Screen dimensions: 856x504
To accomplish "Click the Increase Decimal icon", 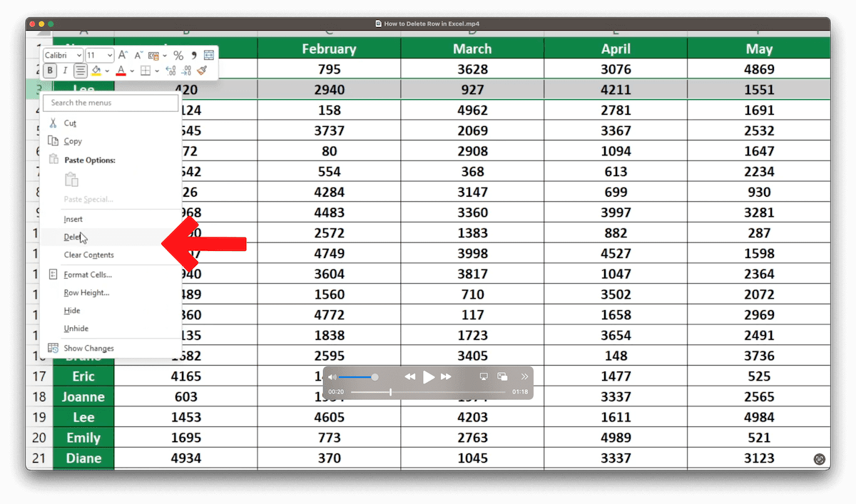I will [x=170, y=71].
